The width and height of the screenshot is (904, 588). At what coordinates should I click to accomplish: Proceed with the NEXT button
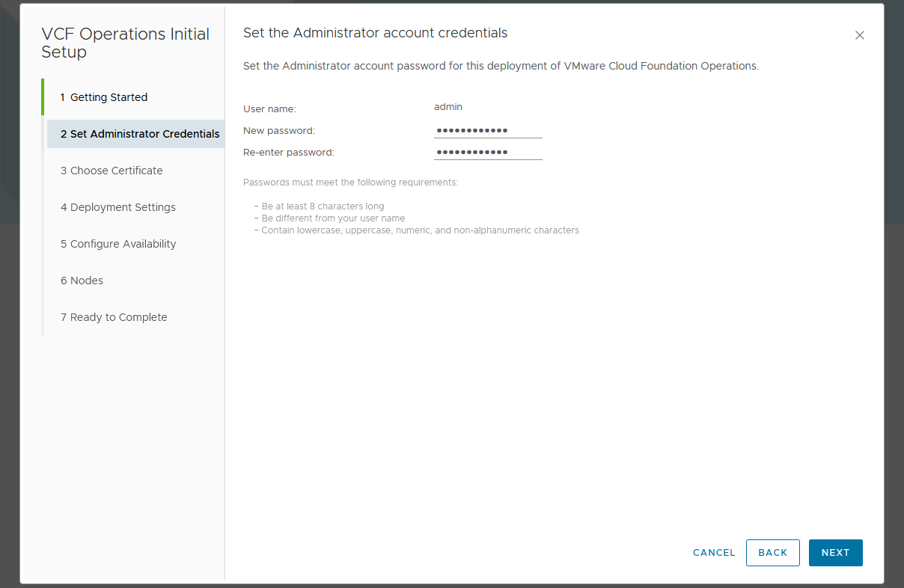click(835, 553)
